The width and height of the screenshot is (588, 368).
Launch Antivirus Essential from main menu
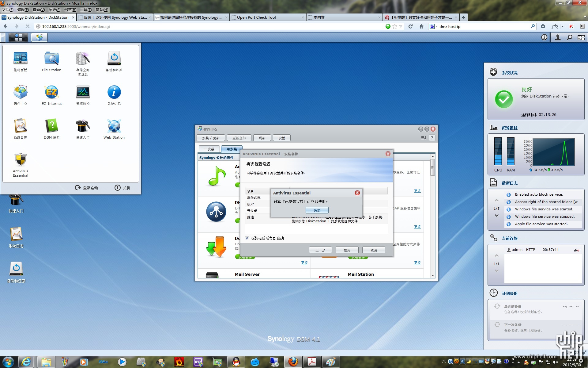tap(20, 165)
